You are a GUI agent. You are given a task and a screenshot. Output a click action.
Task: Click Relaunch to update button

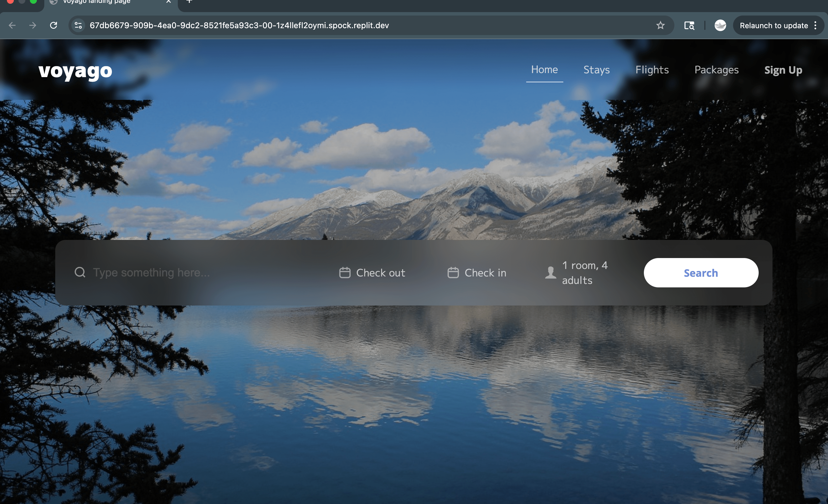point(774,26)
